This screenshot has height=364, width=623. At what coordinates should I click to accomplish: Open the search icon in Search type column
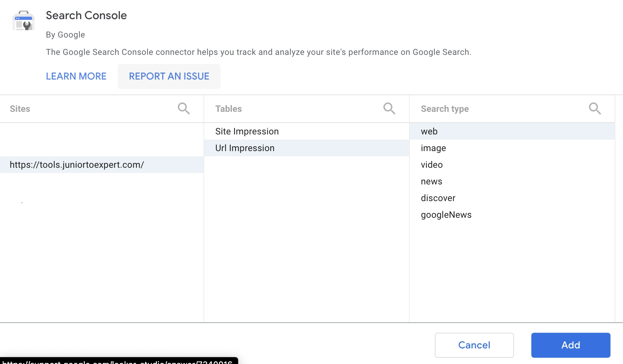595,109
